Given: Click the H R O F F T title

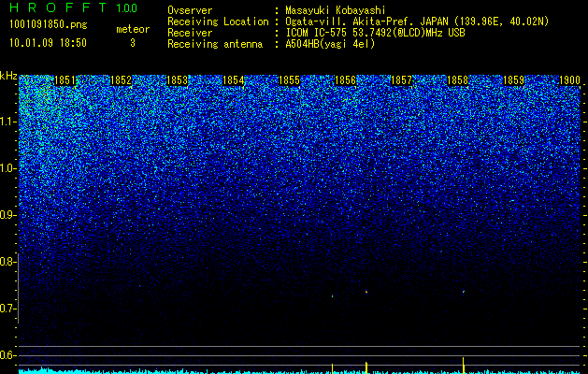Looking at the screenshot, I should click(x=58, y=7).
